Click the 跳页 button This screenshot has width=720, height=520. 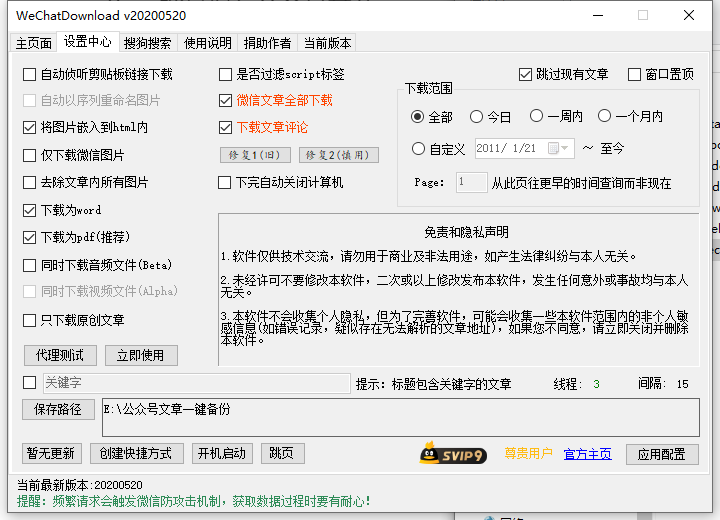[282, 454]
